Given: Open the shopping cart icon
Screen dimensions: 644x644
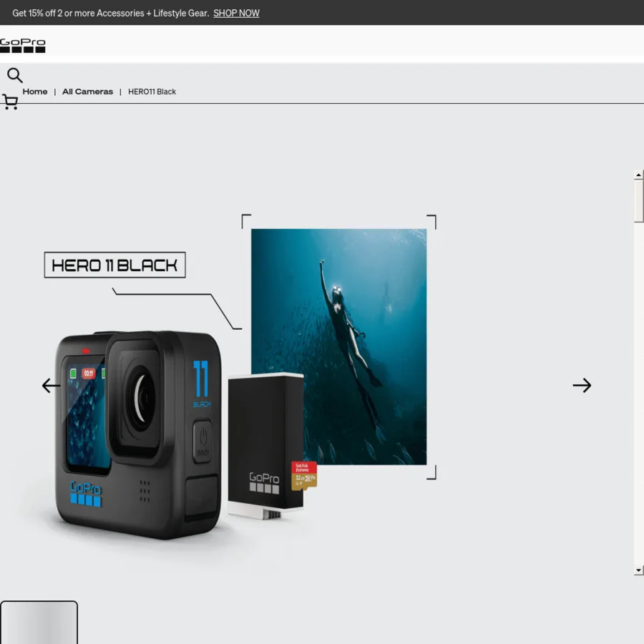Looking at the screenshot, I should [10, 102].
